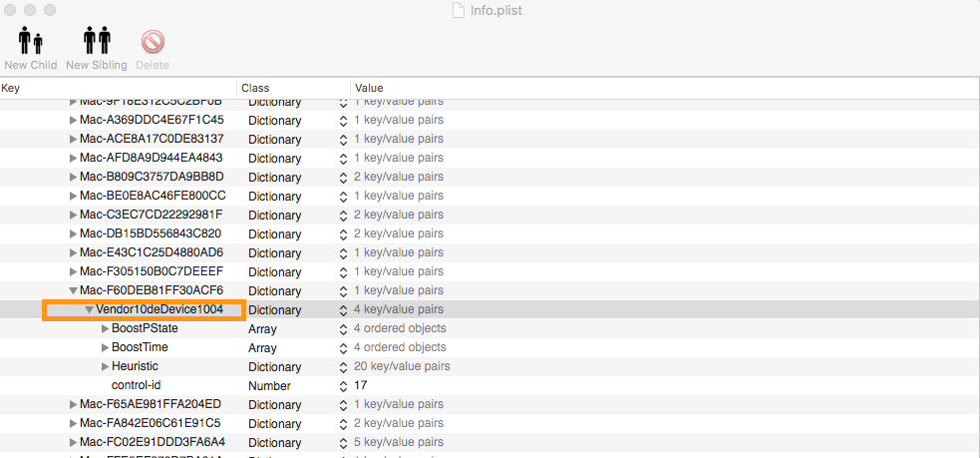The height and width of the screenshot is (458, 980).
Task: Select the Mac-FC02E91DDD3FA6A4 row
Action: pyautogui.click(x=152, y=442)
